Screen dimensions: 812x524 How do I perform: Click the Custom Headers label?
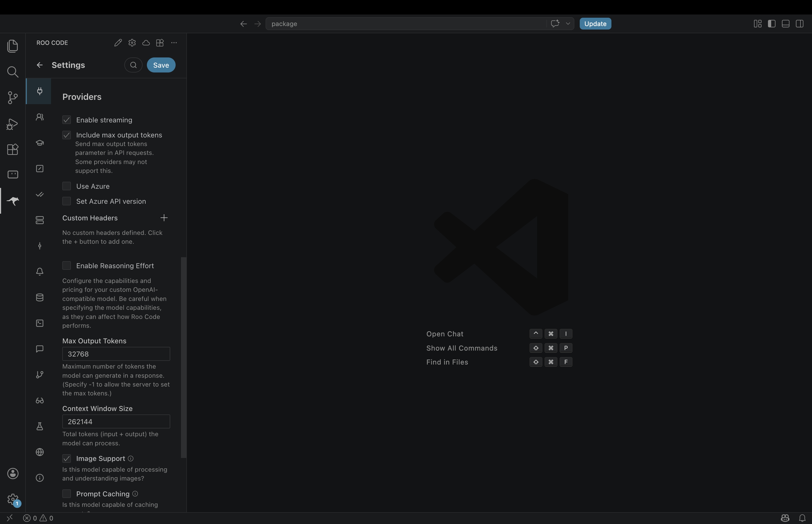90,218
